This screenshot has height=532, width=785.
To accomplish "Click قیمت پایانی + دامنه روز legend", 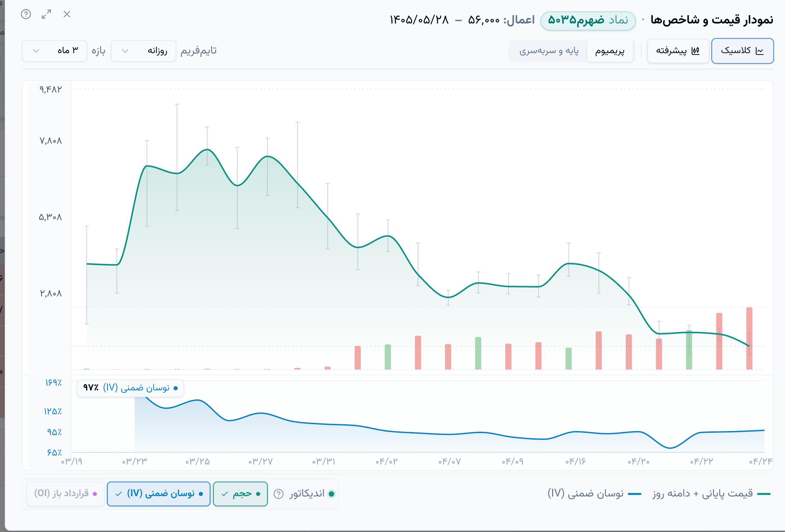I will coord(712,494).
